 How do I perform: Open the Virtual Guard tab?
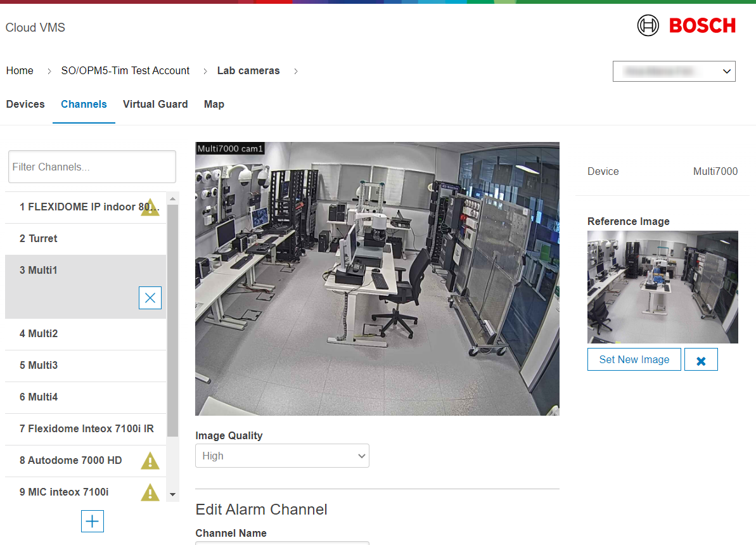(155, 105)
